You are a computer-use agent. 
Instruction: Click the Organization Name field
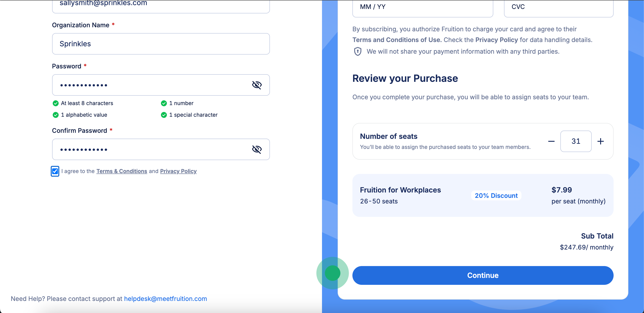161,44
